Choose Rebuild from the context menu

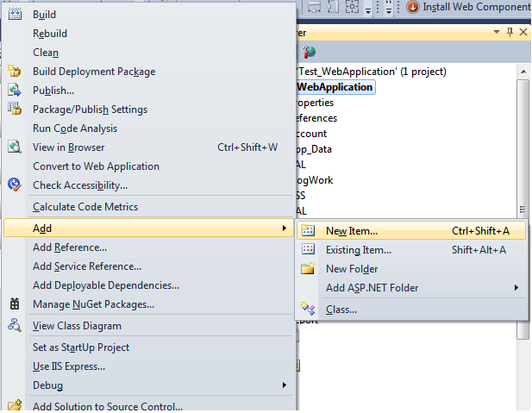coord(50,34)
